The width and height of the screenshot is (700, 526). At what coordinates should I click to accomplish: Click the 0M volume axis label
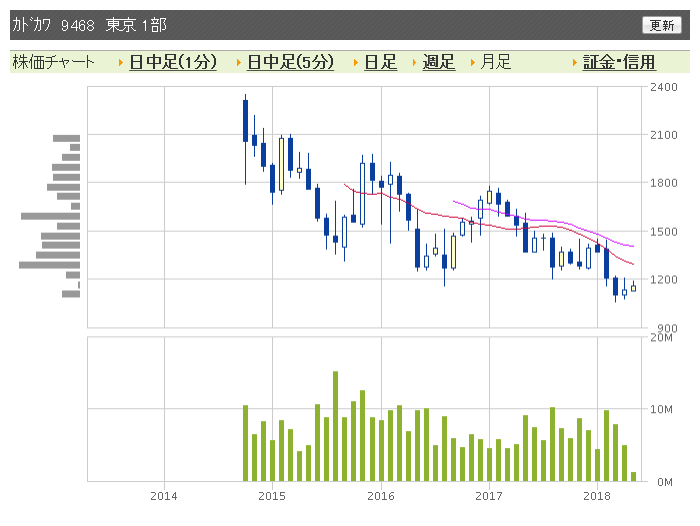point(664,482)
